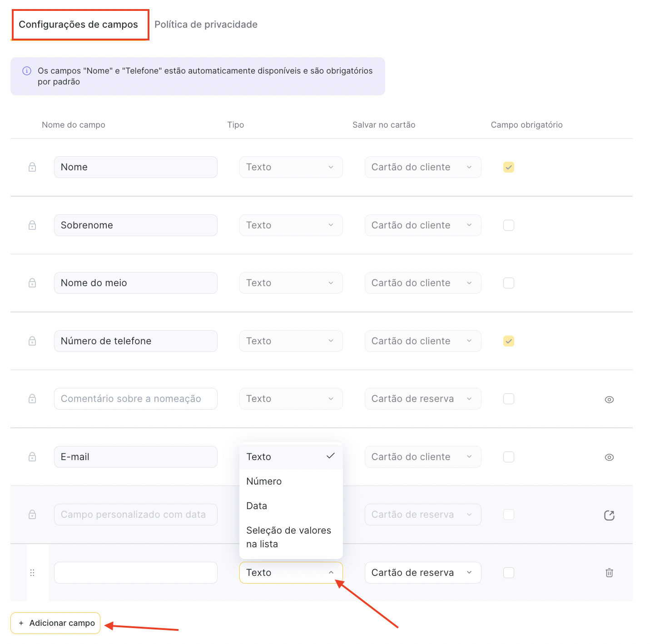
Task: Click the drag handle of the new field row
Action: coord(32,573)
